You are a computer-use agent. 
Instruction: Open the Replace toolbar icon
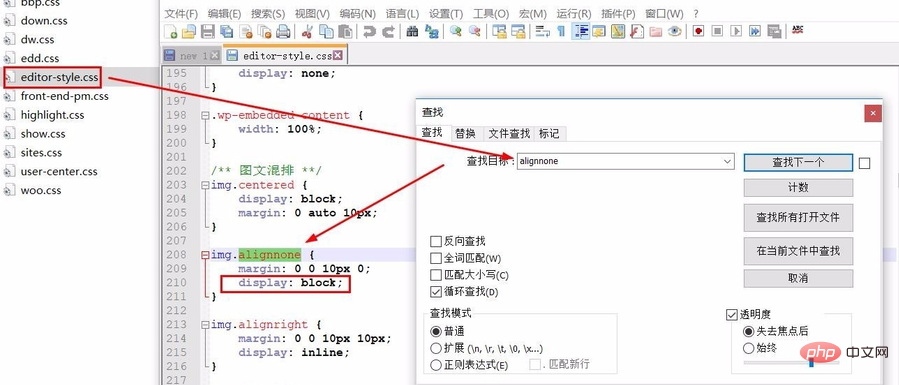pyautogui.click(x=431, y=32)
